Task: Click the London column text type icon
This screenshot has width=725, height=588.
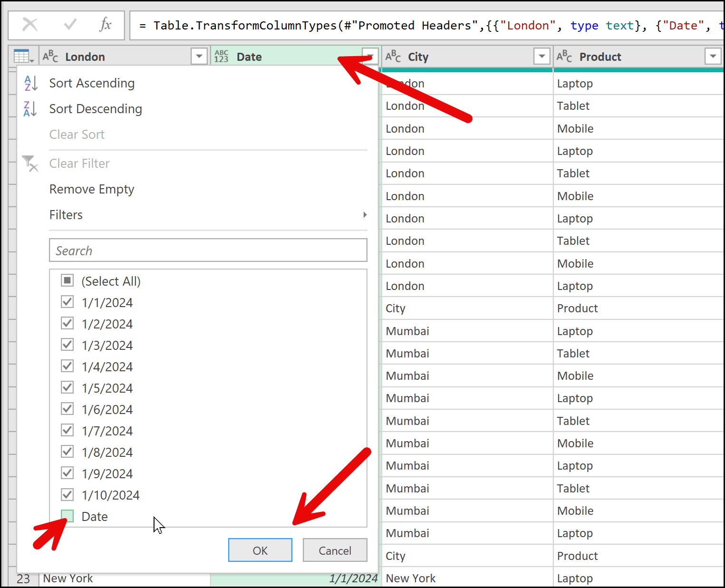Action: [50, 57]
